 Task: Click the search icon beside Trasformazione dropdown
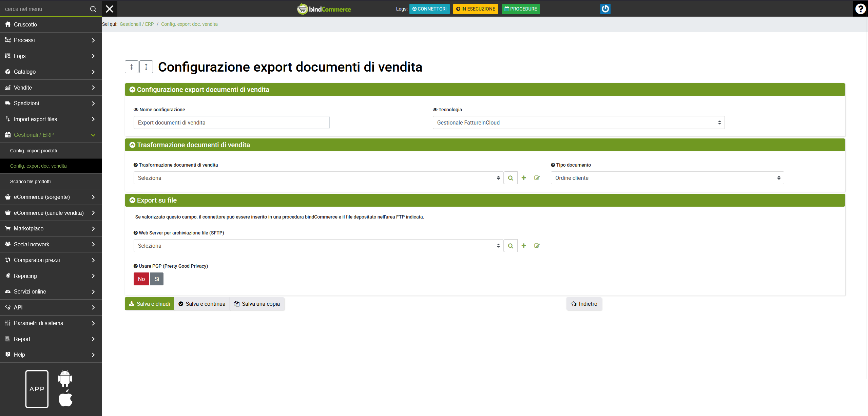click(510, 178)
